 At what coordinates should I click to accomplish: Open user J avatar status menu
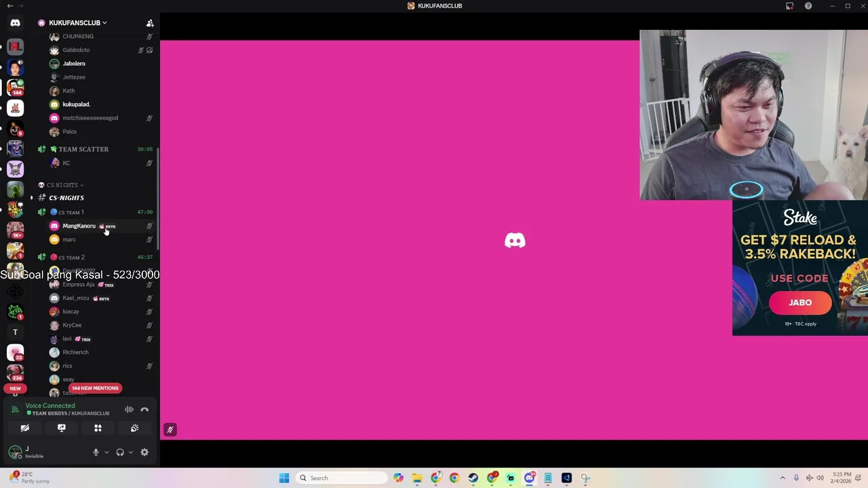pyautogui.click(x=15, y=452)
